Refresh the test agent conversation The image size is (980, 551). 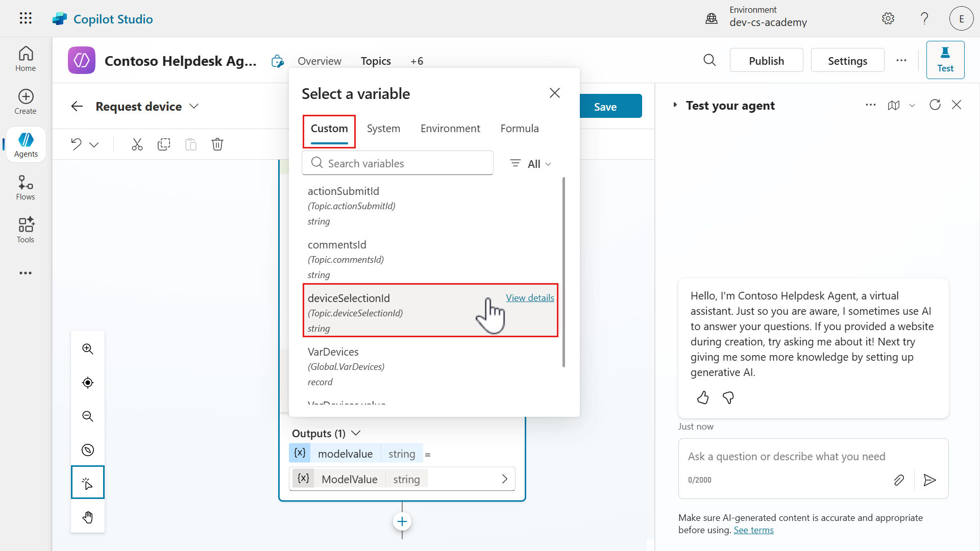pos(935,105)
